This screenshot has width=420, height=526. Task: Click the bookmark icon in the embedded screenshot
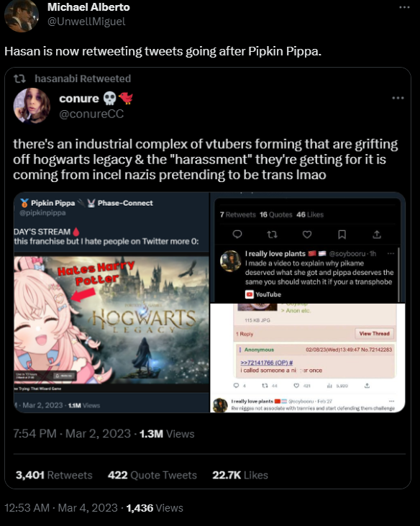[x=342, y=234]
